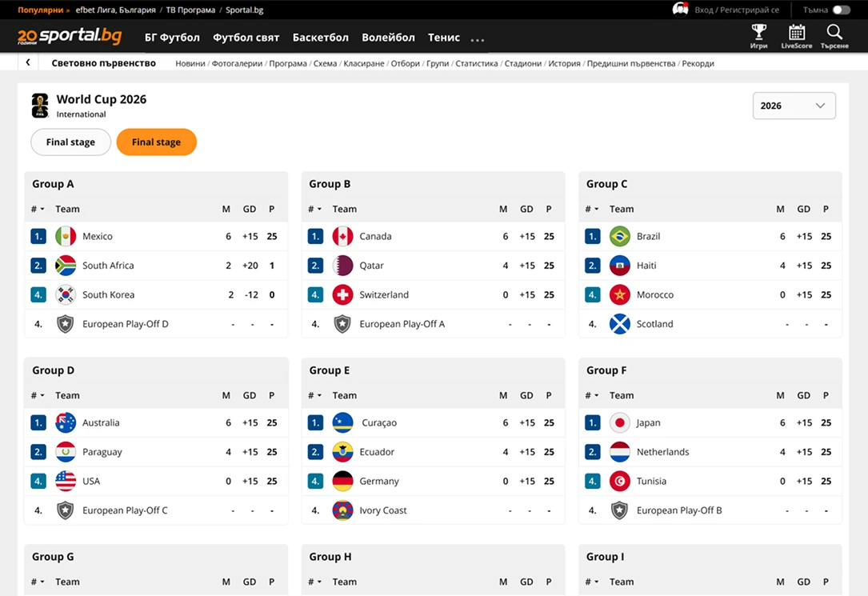Open efbet Лига, България link

pyautogui.click(x=116, y=10)
